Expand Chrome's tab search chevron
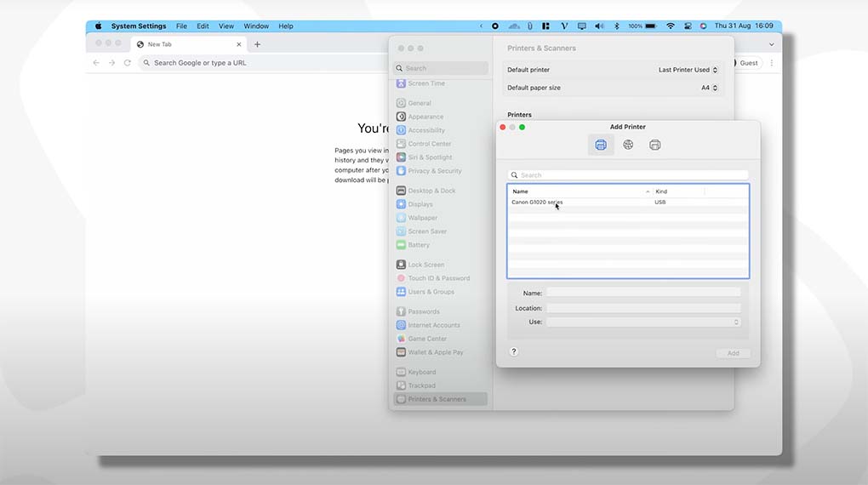 771,44
